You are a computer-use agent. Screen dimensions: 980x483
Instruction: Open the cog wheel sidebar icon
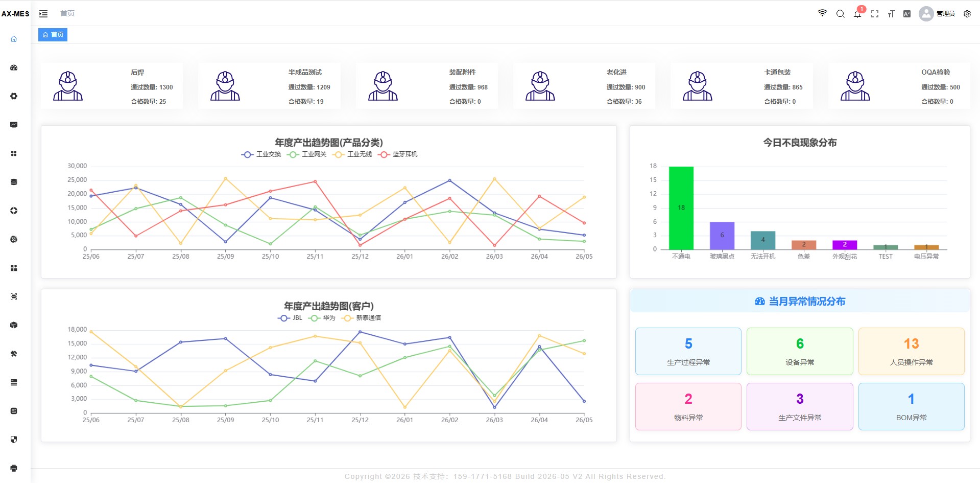(x=14, y=239)
